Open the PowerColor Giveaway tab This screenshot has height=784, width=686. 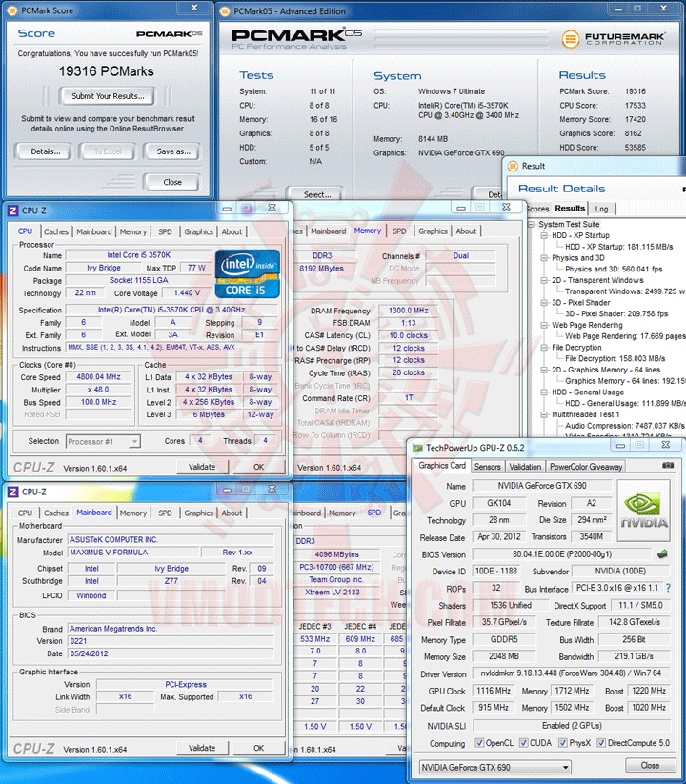pos(586,467)
